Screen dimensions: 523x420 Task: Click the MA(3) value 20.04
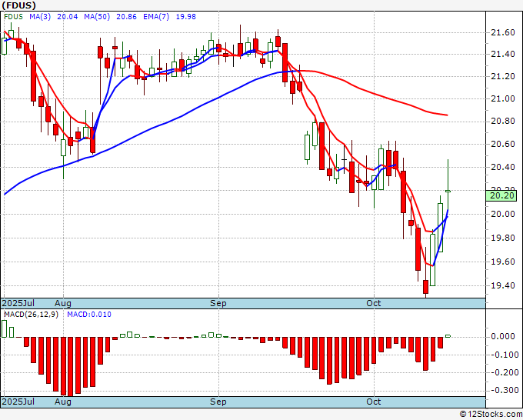pyautogui.click(x=68, y=17)
